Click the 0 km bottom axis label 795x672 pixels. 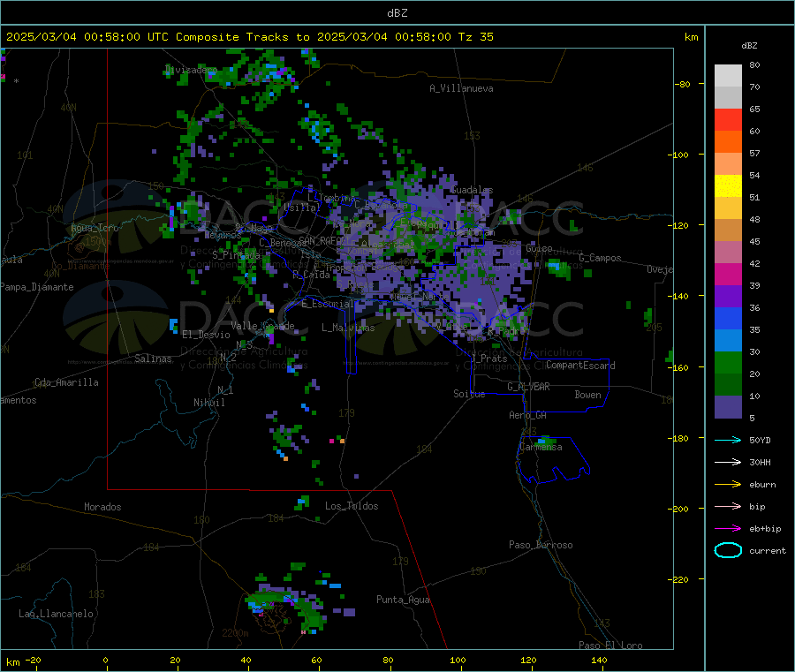pyautogui.click(x=105, y=660)
